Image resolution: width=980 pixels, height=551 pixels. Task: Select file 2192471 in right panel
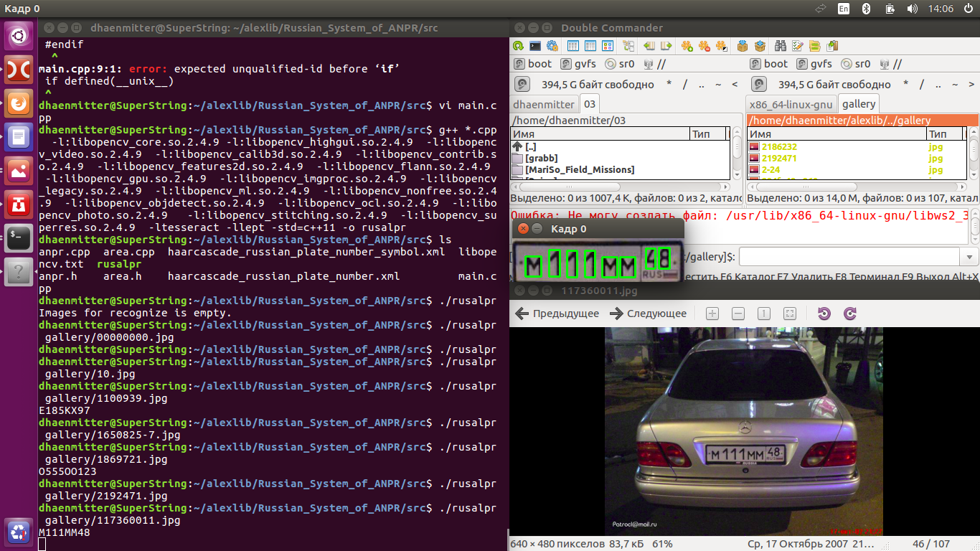click(x=856, y=158)
